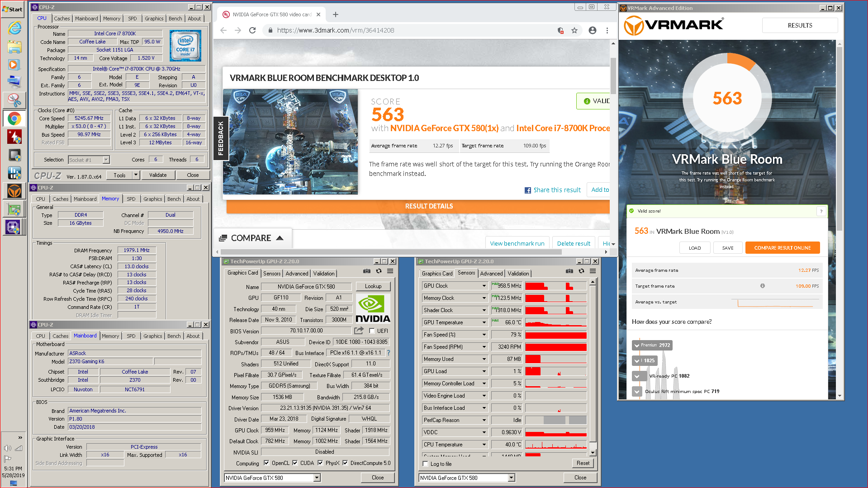Click the Snipping Tool scissors icon
This screenshot has width=868, height=488.
(14, 100)
